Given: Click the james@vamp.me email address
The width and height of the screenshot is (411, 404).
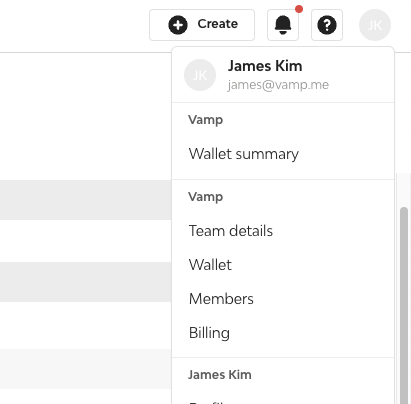Looking at the screenshot, I should [x=278, y=85].
